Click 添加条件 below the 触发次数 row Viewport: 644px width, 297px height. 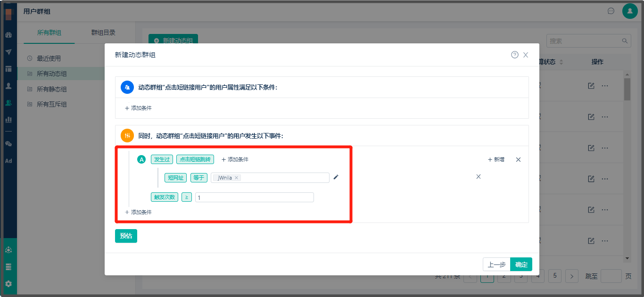click(138, 212)
